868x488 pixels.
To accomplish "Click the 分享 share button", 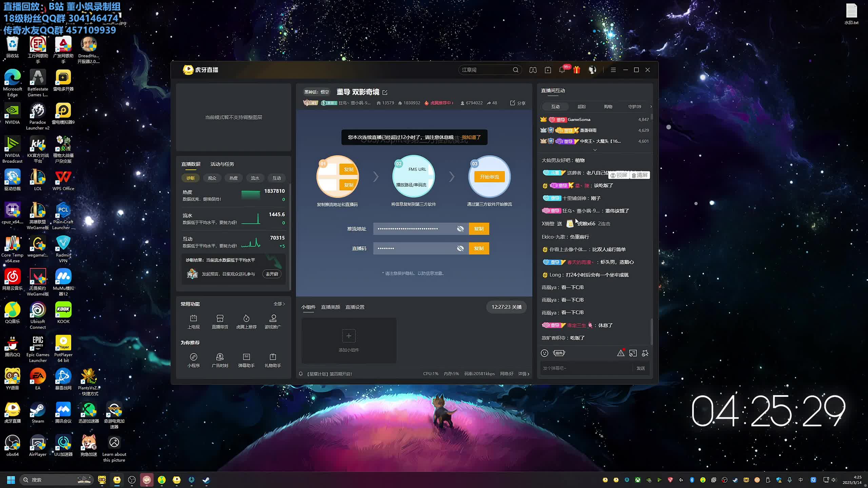I will click(518, 103).
